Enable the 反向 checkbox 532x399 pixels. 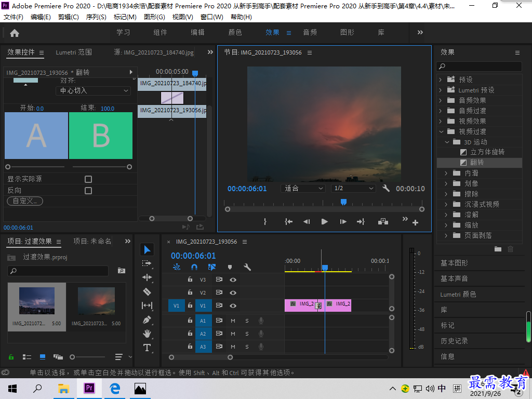pos(88,191)
